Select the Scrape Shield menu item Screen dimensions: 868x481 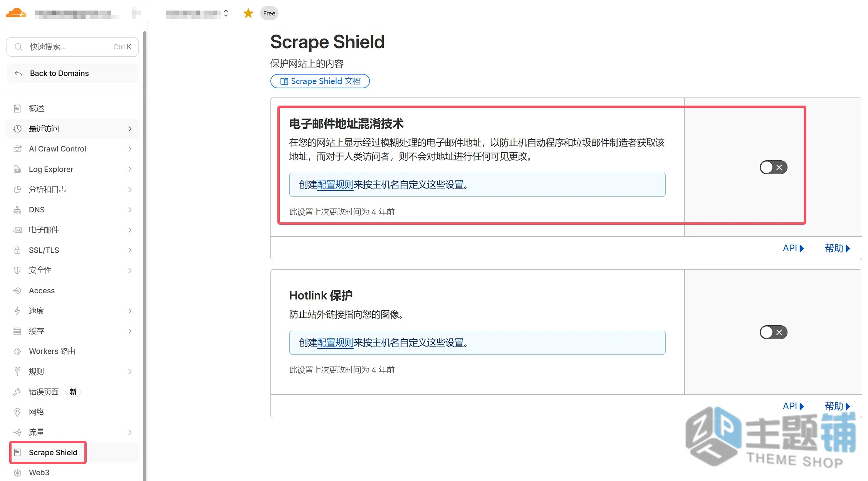(72, 452)
